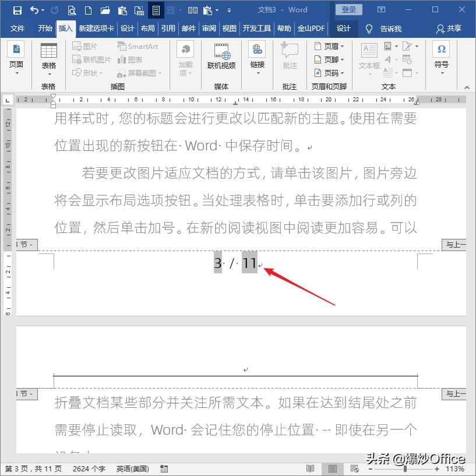The height and width of the screenshot is (476, 476).
Task: Click the 图片 (Picture) insert icon
Action: point(85,46)
